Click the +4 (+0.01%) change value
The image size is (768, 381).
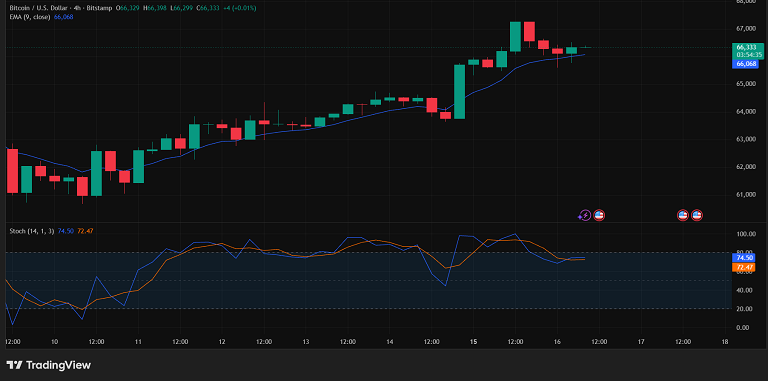click(x=239, y=8)
